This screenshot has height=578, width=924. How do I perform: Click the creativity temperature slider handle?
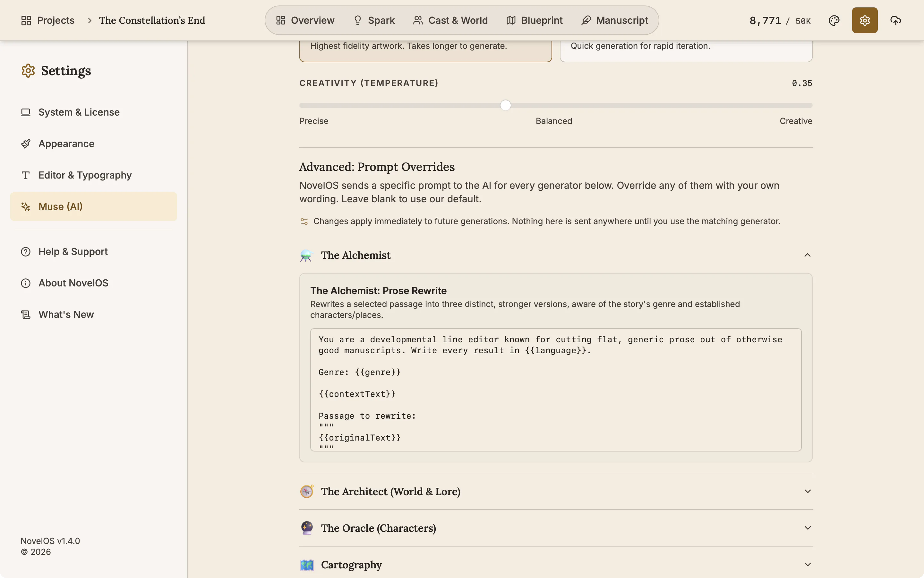tap(505, 105)
